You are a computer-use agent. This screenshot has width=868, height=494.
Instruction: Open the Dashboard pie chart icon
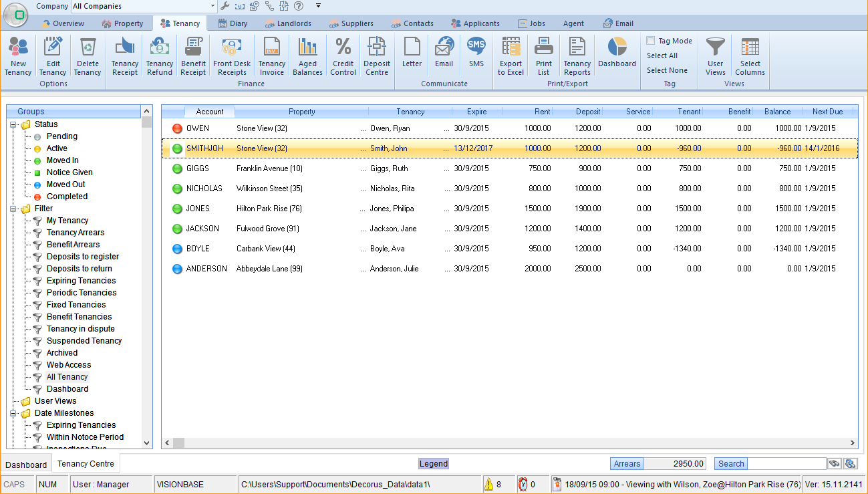(617, 52)
